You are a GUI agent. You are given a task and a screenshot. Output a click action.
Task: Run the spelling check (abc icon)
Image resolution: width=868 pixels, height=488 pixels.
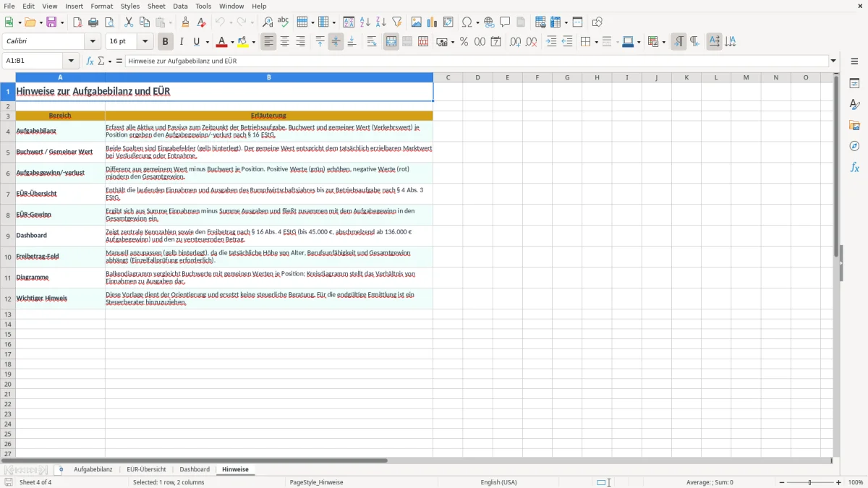tap(284, 22)
